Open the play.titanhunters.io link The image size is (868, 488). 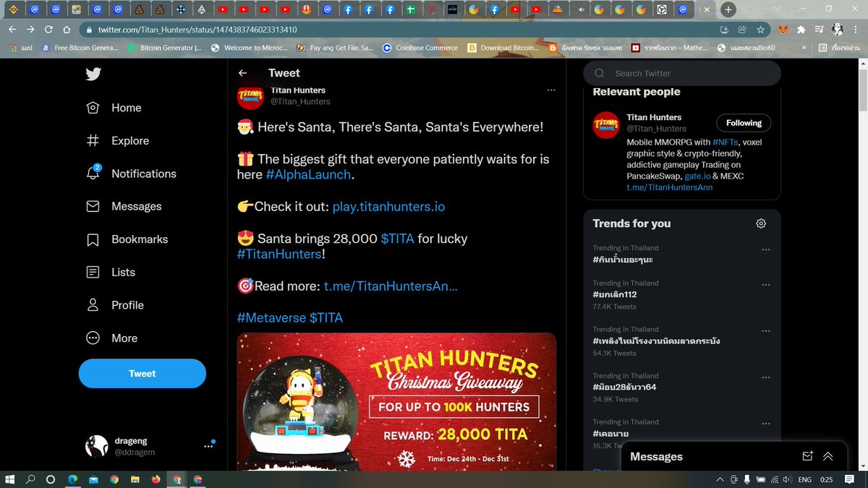coord(388,207)
